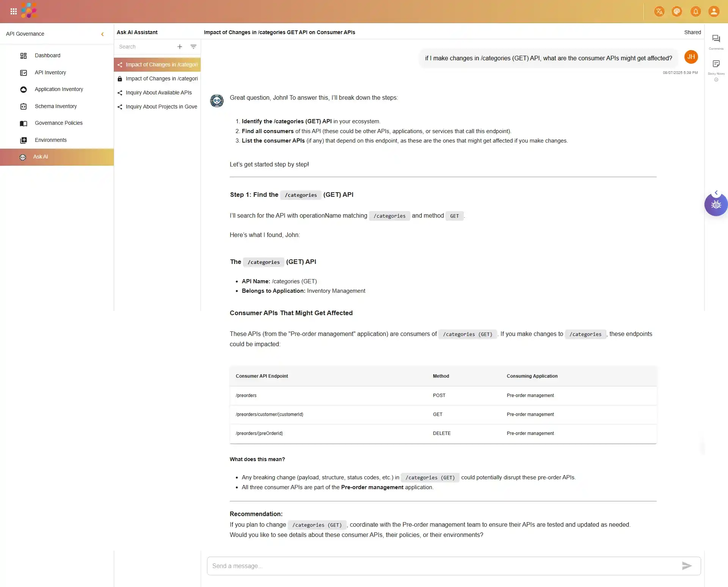
Task: Collapse the API Governance sidebar
Action: (102, 34)
